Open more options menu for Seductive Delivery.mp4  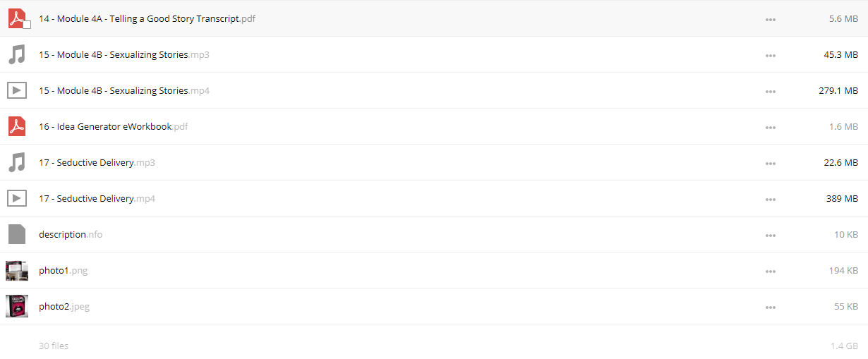click(x=771, y=199)
